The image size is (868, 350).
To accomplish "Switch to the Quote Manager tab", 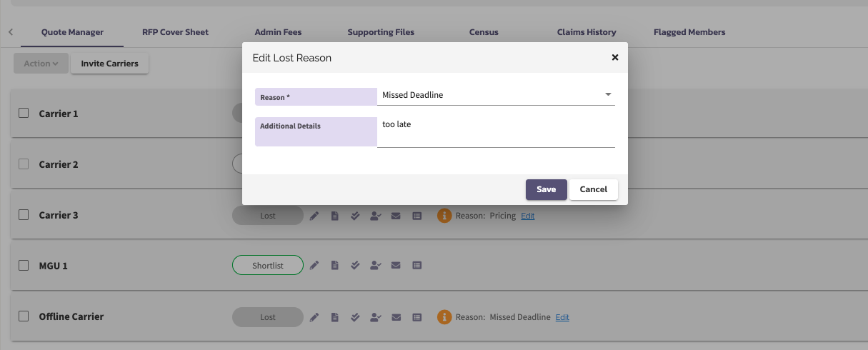I will (72, 32).
